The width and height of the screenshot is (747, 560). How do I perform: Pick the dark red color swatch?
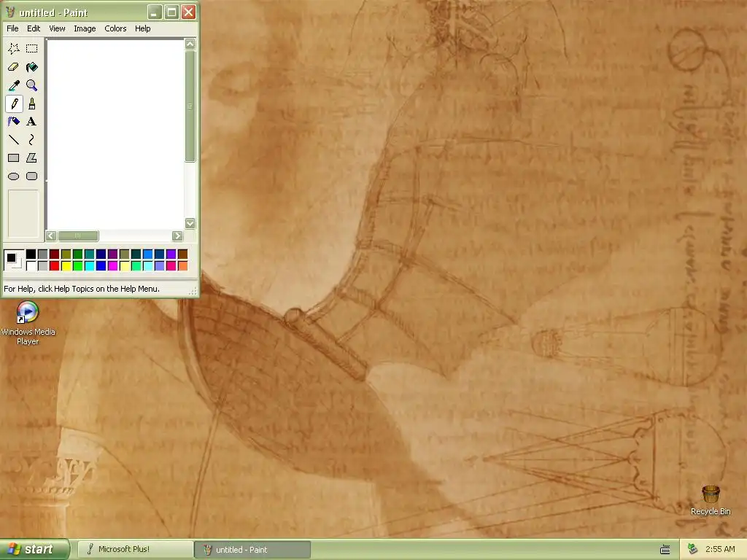pyautogui.click(x=54, y=254)
